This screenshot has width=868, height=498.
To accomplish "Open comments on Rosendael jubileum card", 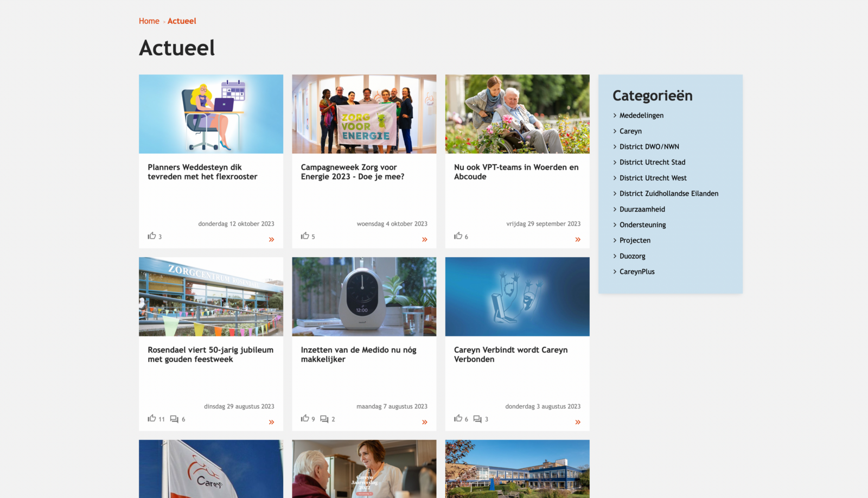I will [x=174, y=419].
